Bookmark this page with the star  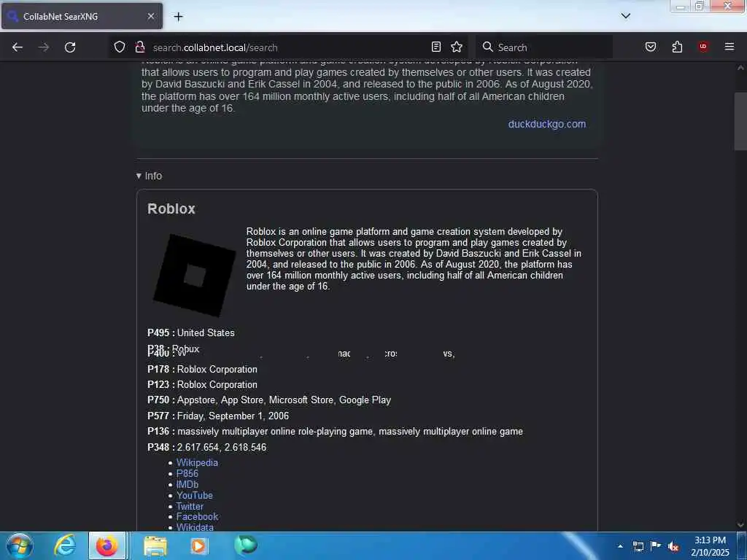coord(457,47)
